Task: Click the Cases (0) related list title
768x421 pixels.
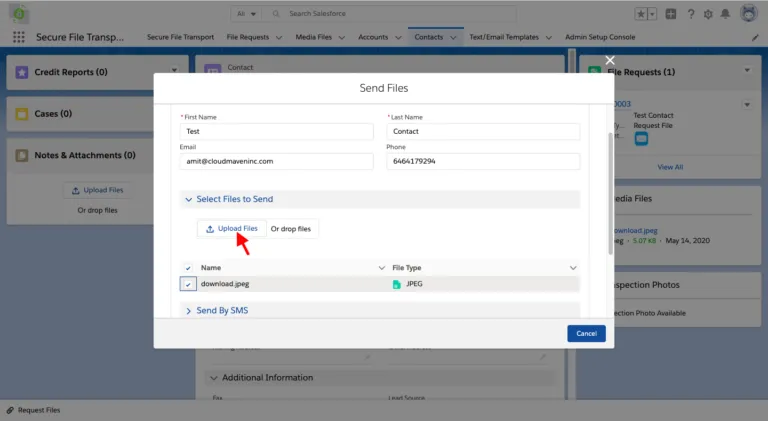Action: (53, 114)
